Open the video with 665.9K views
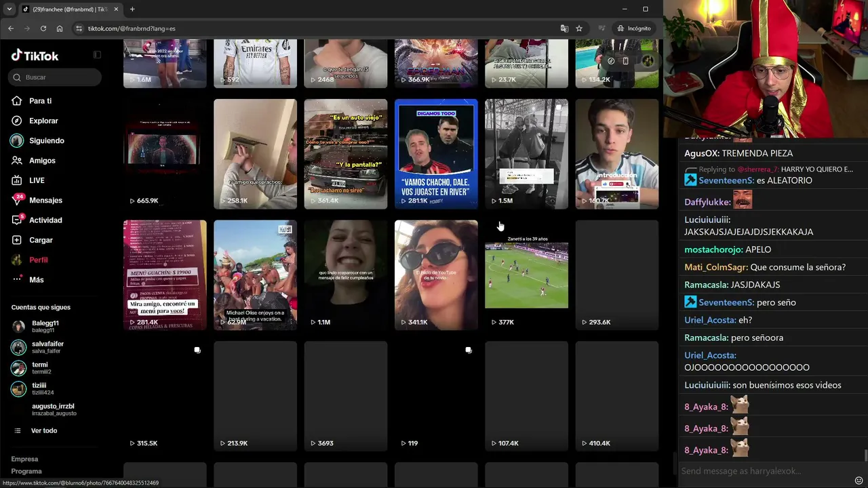This screenshot has width=868, height=488. tap(165, 154)
